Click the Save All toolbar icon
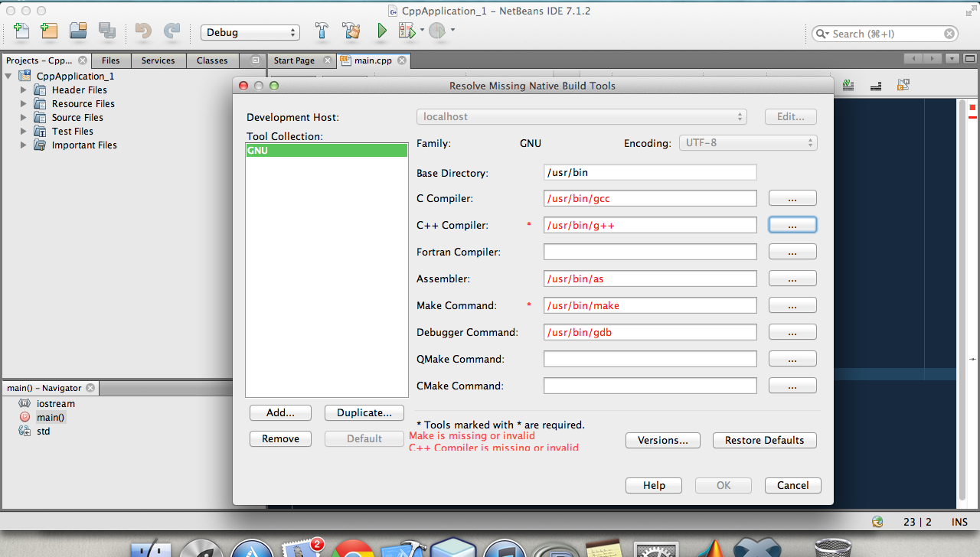 tap(106, 31)
